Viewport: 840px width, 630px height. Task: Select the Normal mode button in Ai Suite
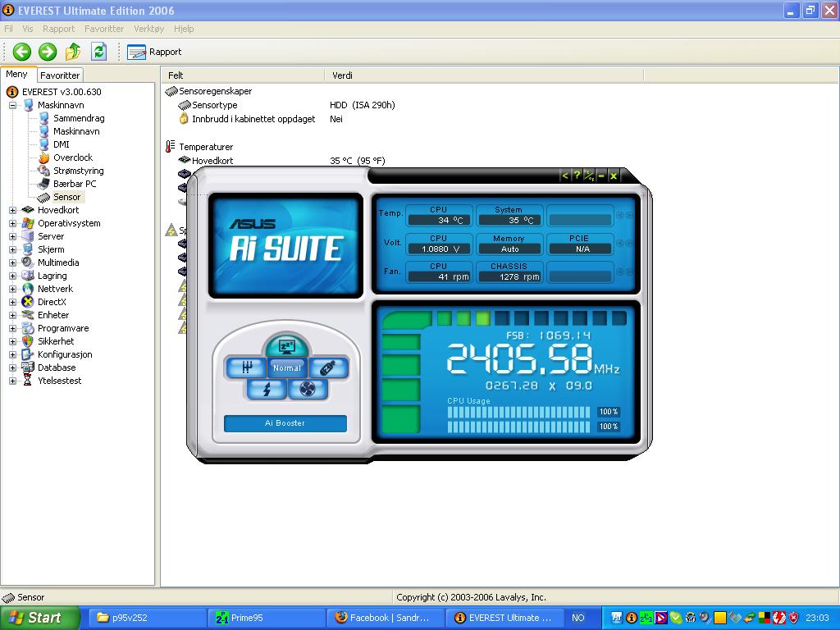click(287, 368)
